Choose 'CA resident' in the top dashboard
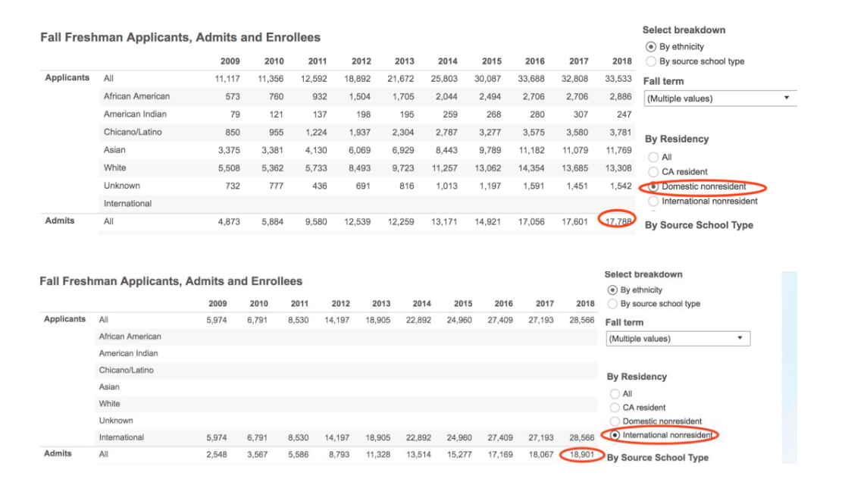This screenshot has width=842, height=504. pyautogui.click(x=652, y=172)
